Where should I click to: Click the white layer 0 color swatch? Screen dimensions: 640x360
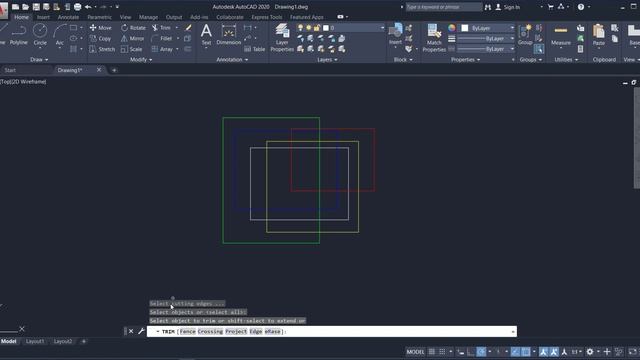(326, 28)
